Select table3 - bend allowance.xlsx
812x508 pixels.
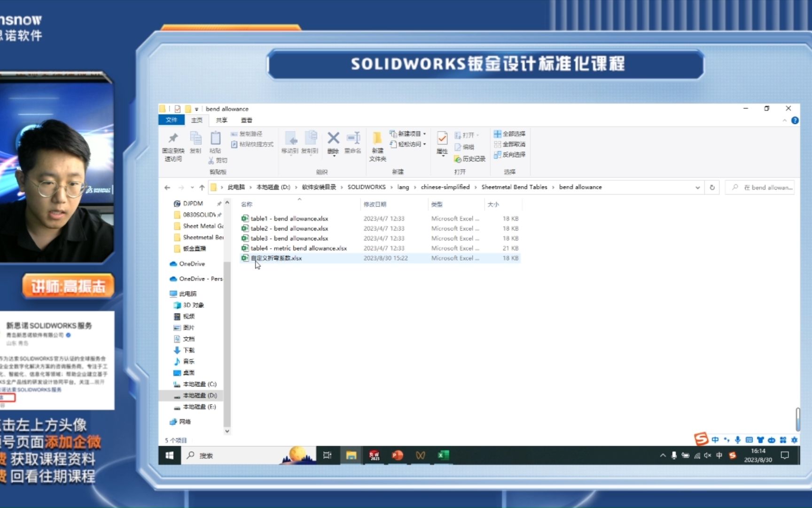click(x=289, y=238)
